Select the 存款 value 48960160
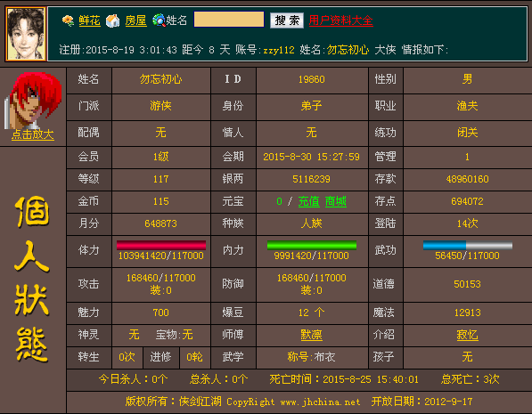This screenshot has width=532, height=414. [467, 179]
